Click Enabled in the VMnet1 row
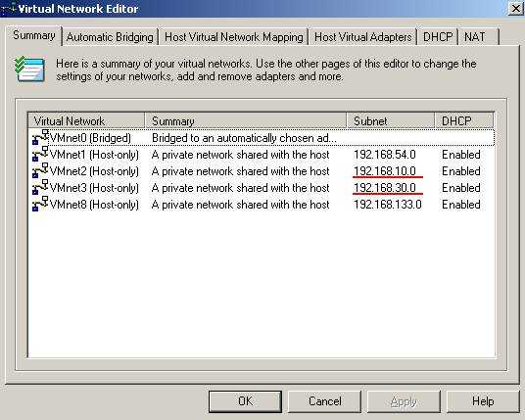Screen dimensions: 525x420 coord(461,155)
